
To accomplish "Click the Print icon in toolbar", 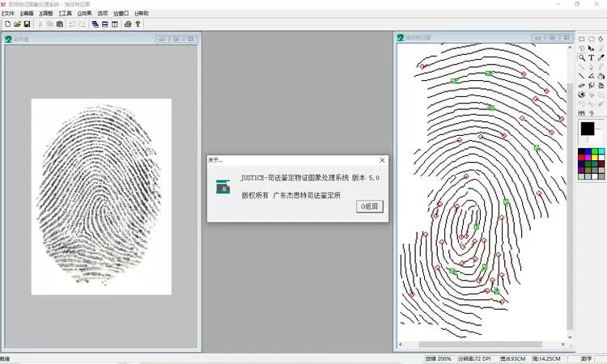I will [128, 24].
